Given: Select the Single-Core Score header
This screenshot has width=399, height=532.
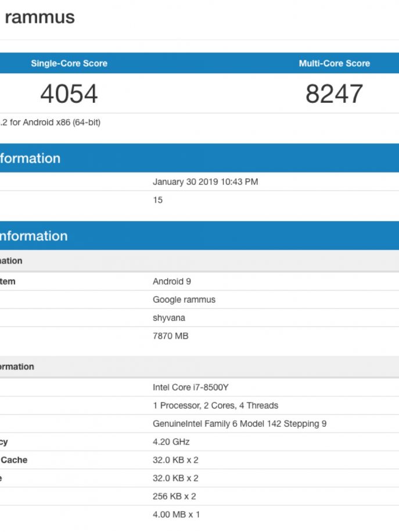Looking at the screenshot, I should pos(69,63).
